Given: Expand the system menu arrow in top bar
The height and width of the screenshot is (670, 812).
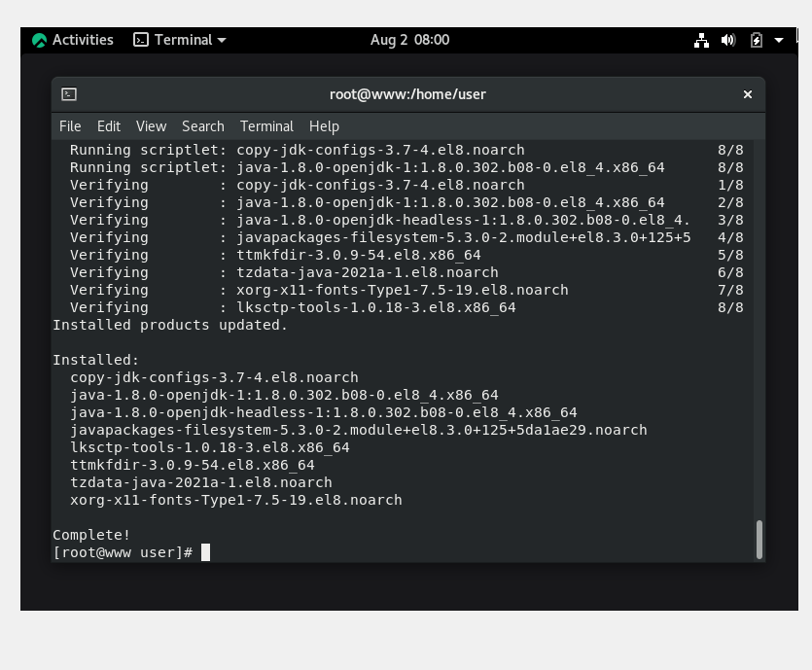Looking at the screenshot, I should click(778, 40).
